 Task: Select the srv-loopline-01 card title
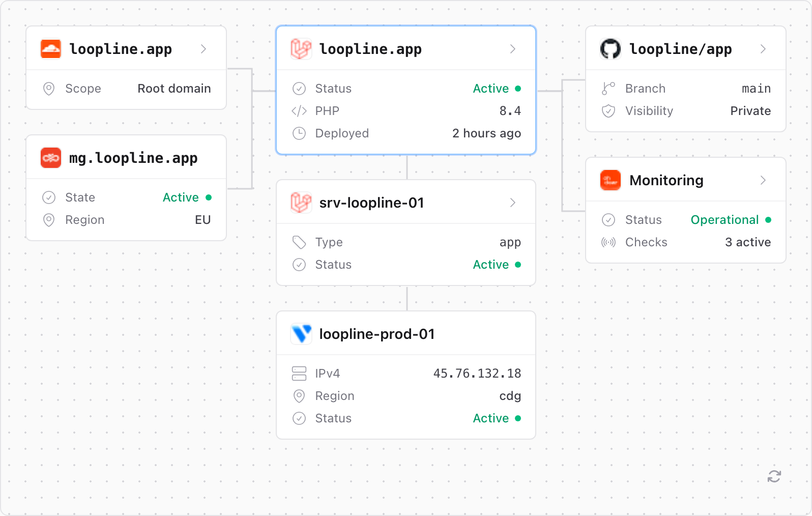pyautogui.click(x=371, y=203)
